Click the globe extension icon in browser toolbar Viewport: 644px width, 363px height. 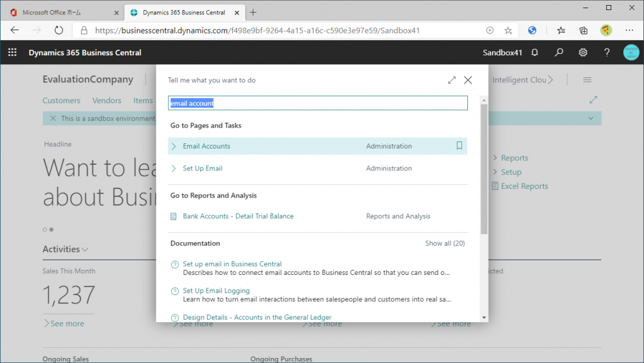(x=532, y=30)
